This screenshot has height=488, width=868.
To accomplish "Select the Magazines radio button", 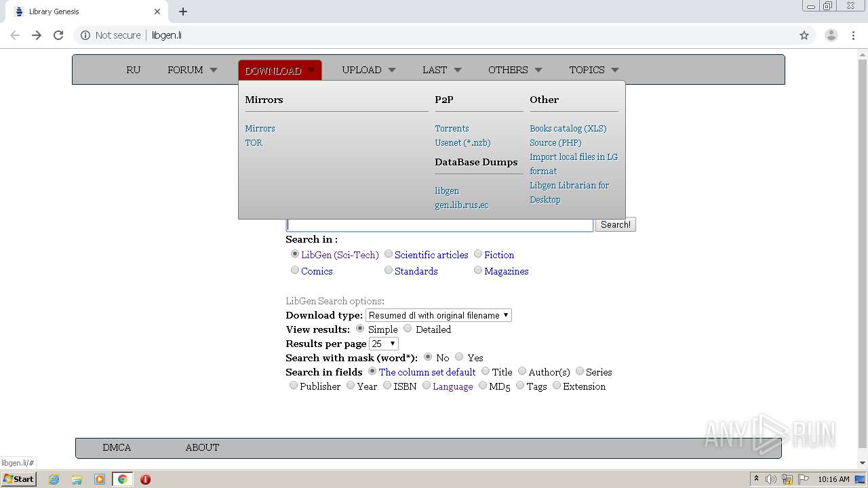I will 478,270.
